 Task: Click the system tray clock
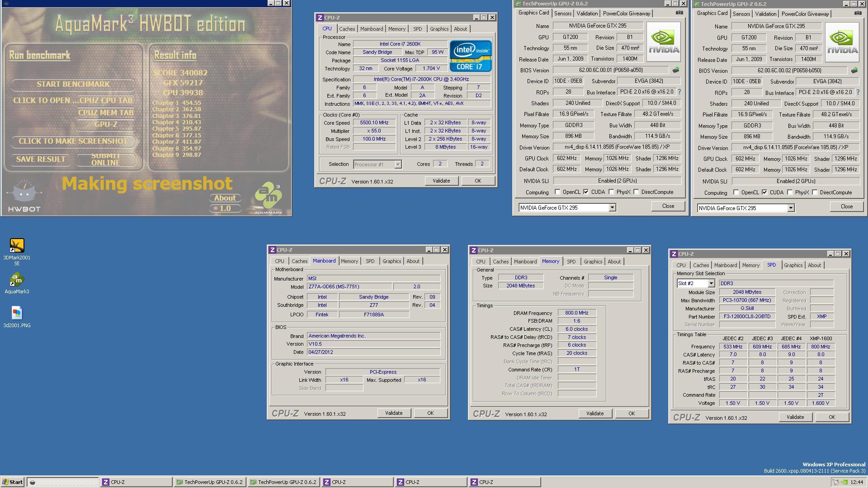[x=856, y=482]
